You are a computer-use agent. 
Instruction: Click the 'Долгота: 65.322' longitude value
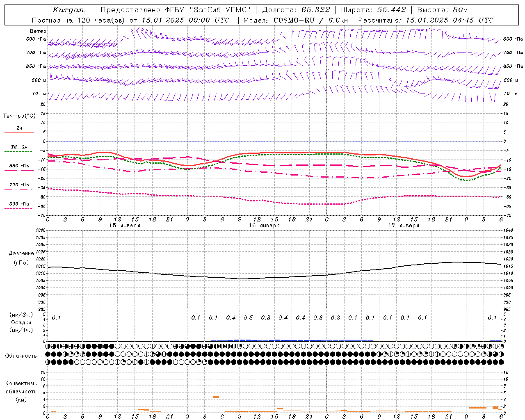pos(296,10)
